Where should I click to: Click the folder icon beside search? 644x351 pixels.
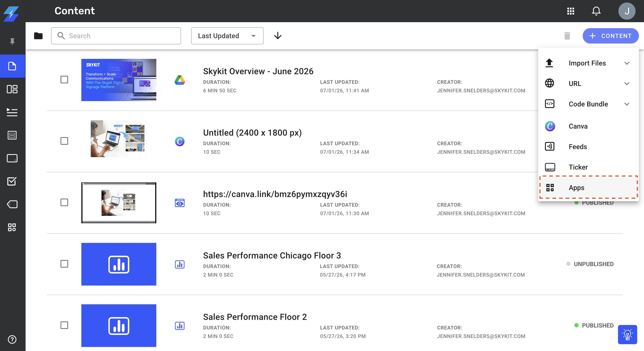point(38,36)
